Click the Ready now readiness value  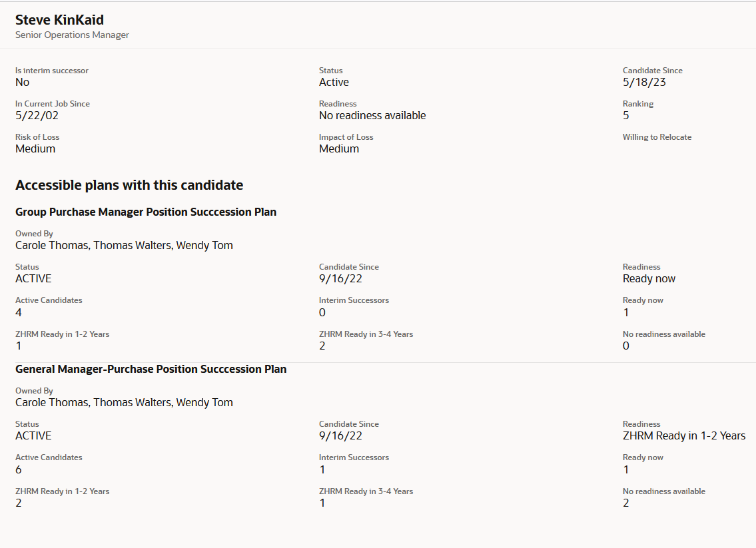tap(649, 278)
